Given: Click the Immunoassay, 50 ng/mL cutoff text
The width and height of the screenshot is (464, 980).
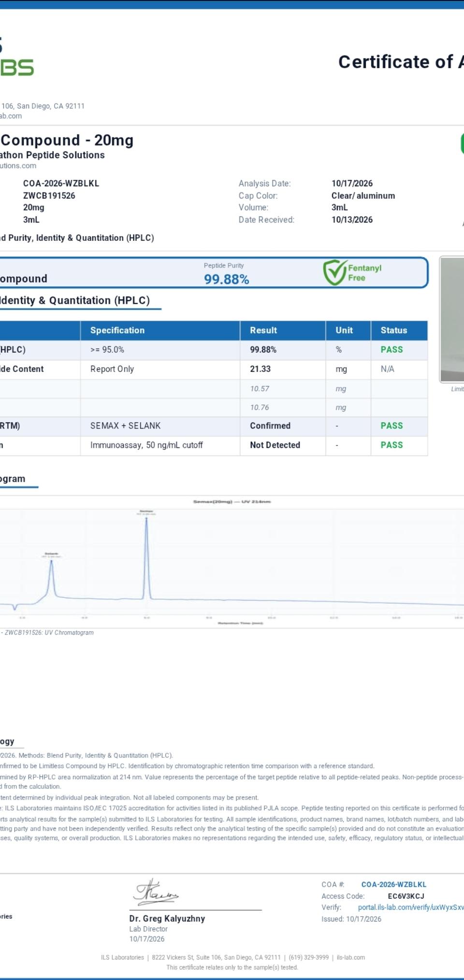Looking at the screenshot, I should click(x=146, y=445).
